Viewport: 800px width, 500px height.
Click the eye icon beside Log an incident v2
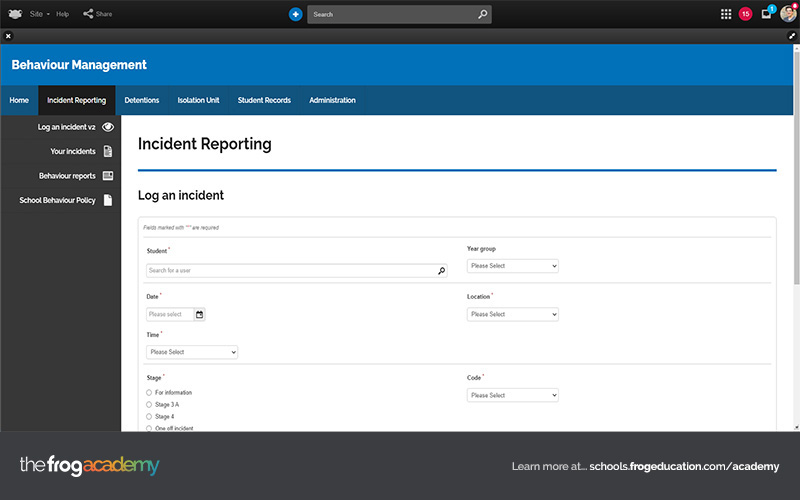pos(108,127)
